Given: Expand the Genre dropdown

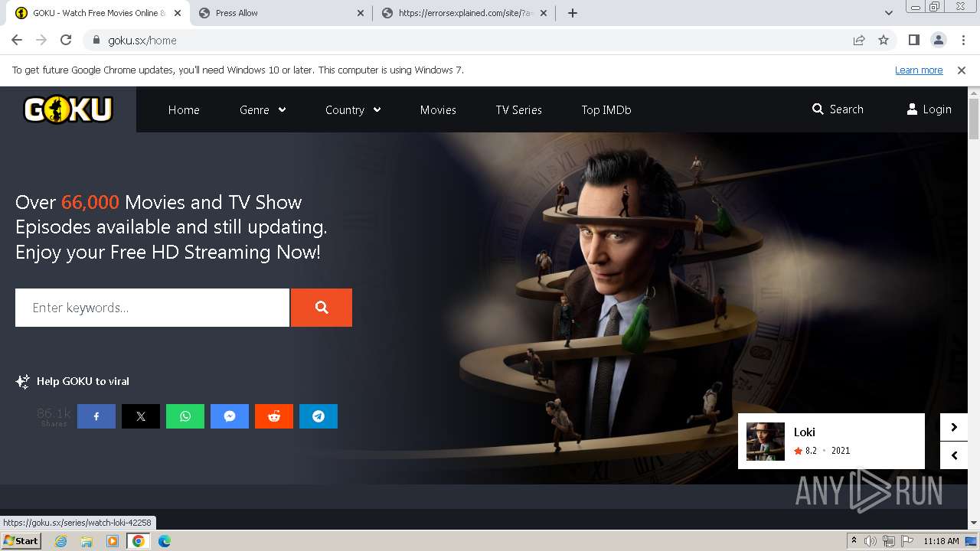Looking at the screenshot, I should tap(263, 109).
